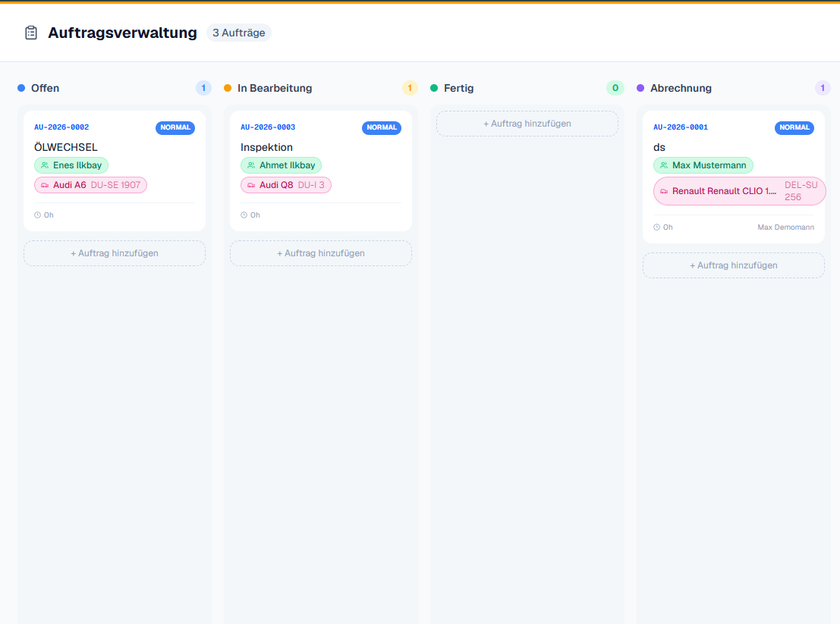Click the Abrechnung column heading
The image size is (840, 624).
click(681, 88)
